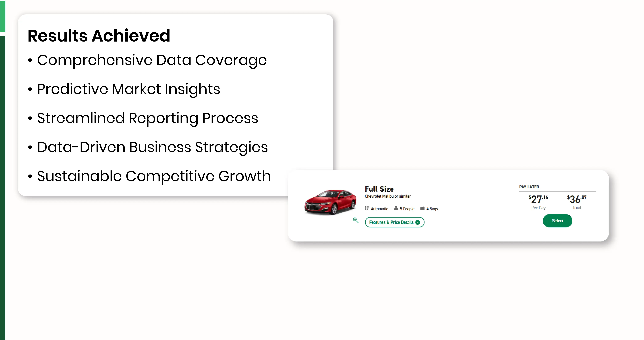This screenshot has width=644, height=340.
Task: Select the Data-Driven Business Strategies bullet
Action: [152, 147]
